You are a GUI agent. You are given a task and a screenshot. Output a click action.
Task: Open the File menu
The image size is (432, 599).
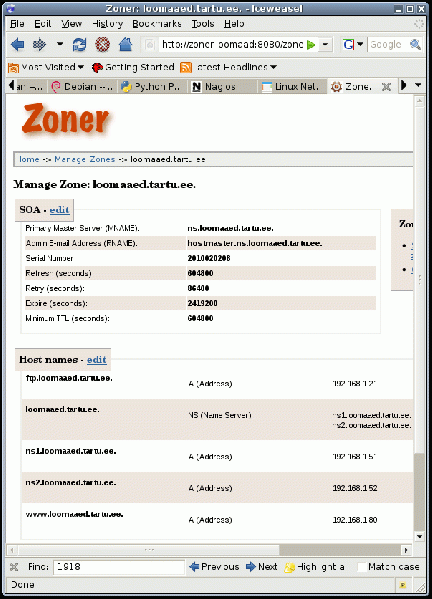pos(17,24)
